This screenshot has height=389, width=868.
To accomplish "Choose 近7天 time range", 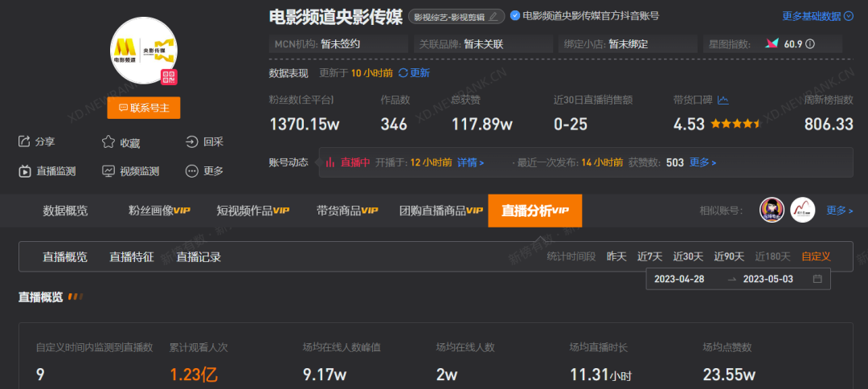I will click(650, 256).
